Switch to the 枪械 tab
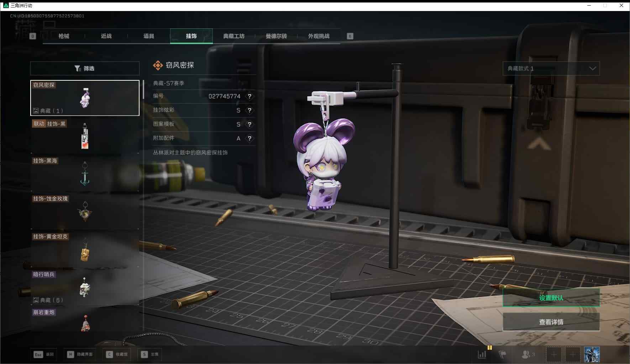The width and height of the screenshot is (630, 364). click(x=64, y=36)
